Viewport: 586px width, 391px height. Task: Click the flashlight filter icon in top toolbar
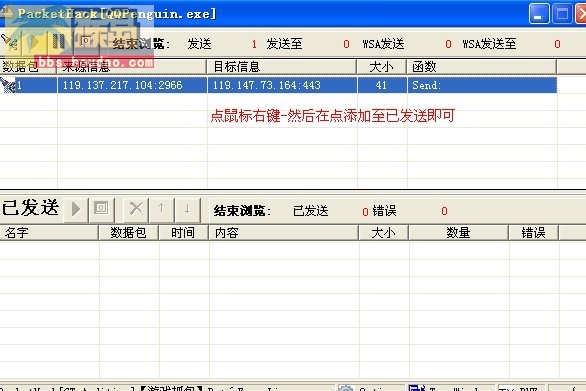(9, 43)
